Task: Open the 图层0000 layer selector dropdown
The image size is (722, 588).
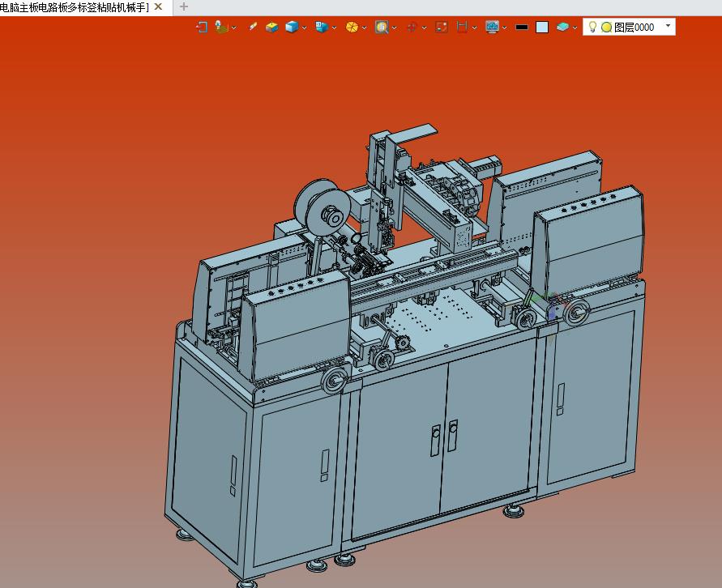Action: pos(668,26)
